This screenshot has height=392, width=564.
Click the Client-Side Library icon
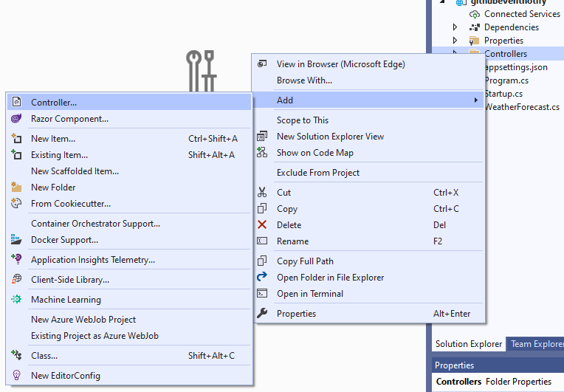16,279
